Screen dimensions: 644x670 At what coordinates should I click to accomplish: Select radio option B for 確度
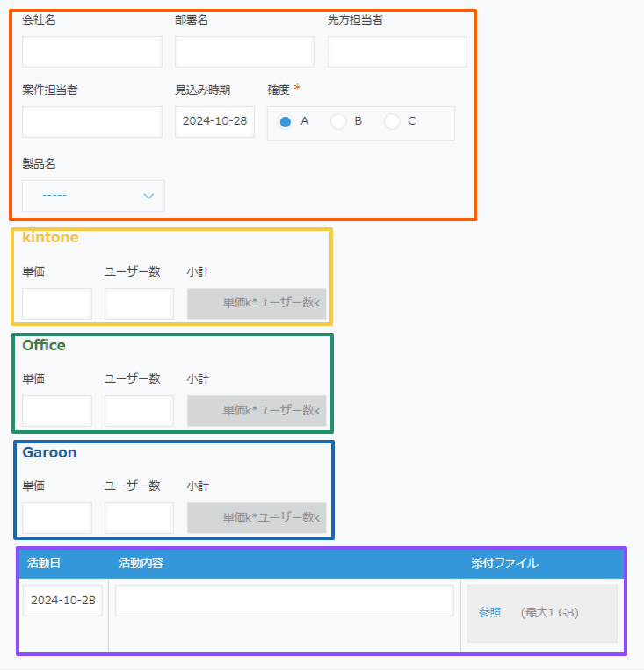(338, 122)
